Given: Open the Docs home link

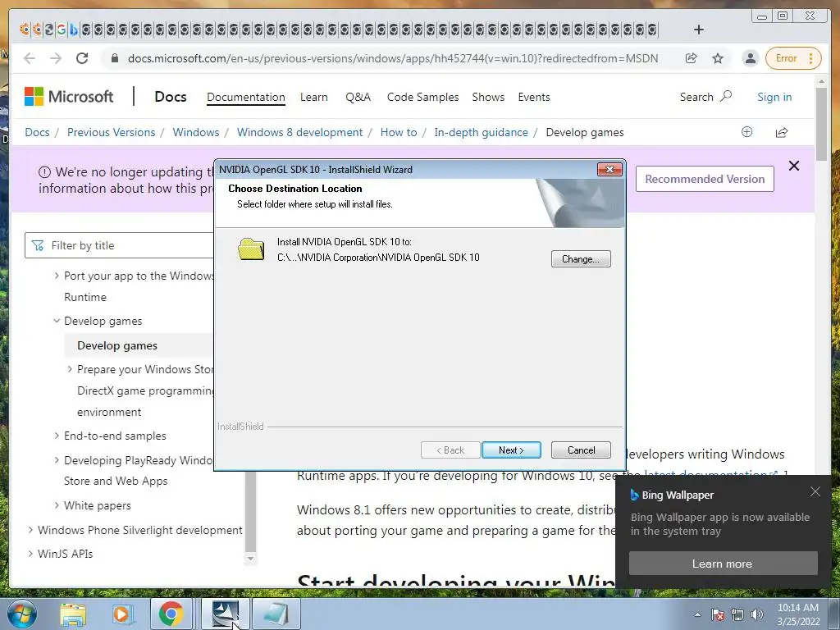Looking at the screenshot, I should click(171, 97).
